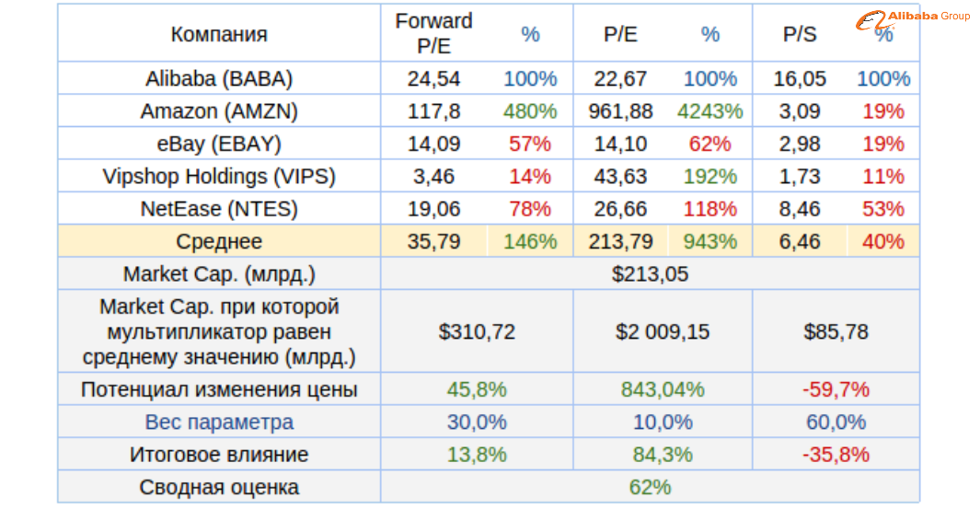The height and width of the screenshot is (509, 980).
Task: Click the Amazon (AMZN) company cell
Action: coord(219,111)
